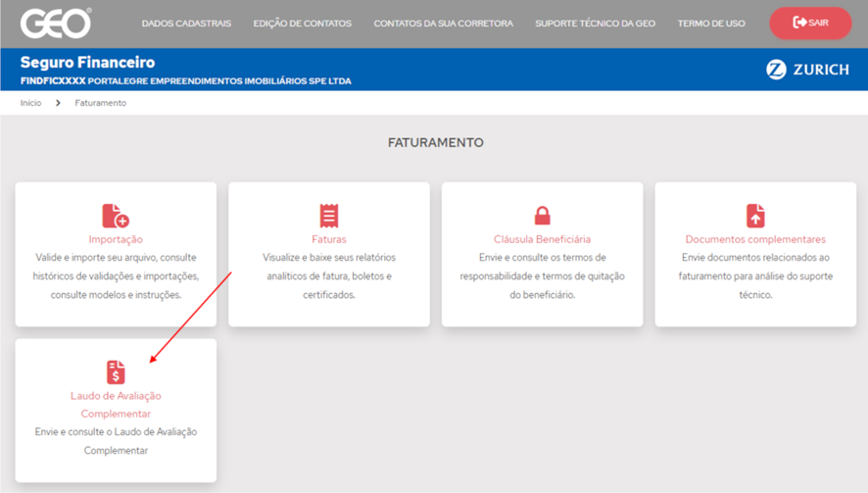Open Contatos da sua Corretora menu
Screen dimensions: 868x493
click(444, 24)
